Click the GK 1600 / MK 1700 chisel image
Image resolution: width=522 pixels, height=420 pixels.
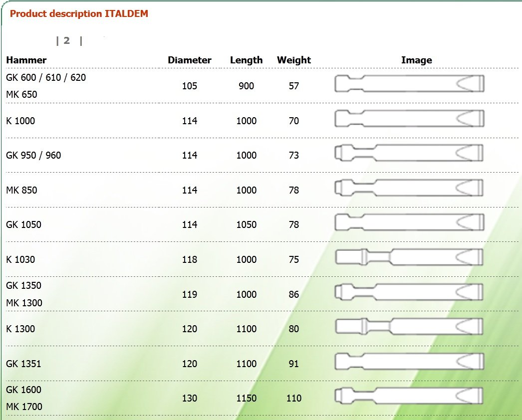(x=409, y=396)
